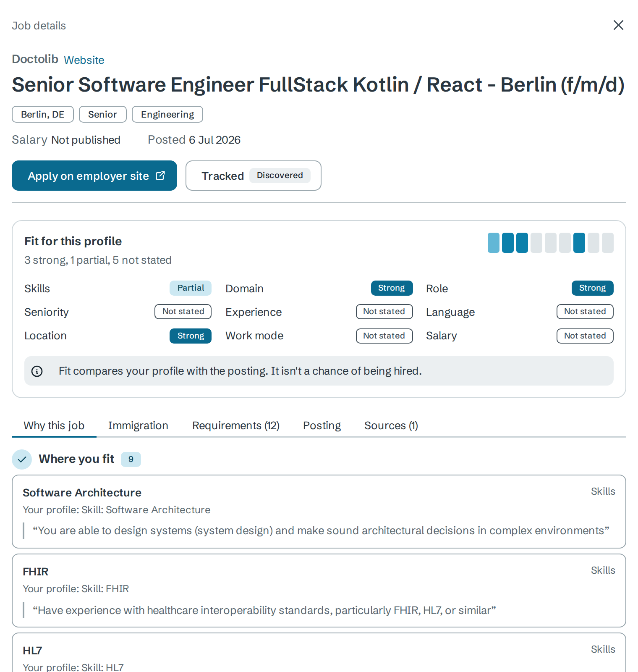Screen dimensions: 638x672
Task: Click the "Fit for this profile" heading
Action: click(73, 241)
